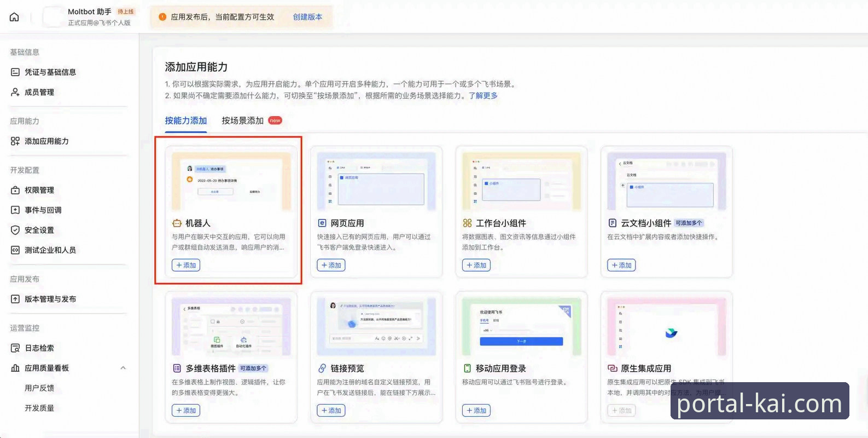Click the 事件与回调 icon in sidebar
868x438 pixels.
click(x=15, y=210)
